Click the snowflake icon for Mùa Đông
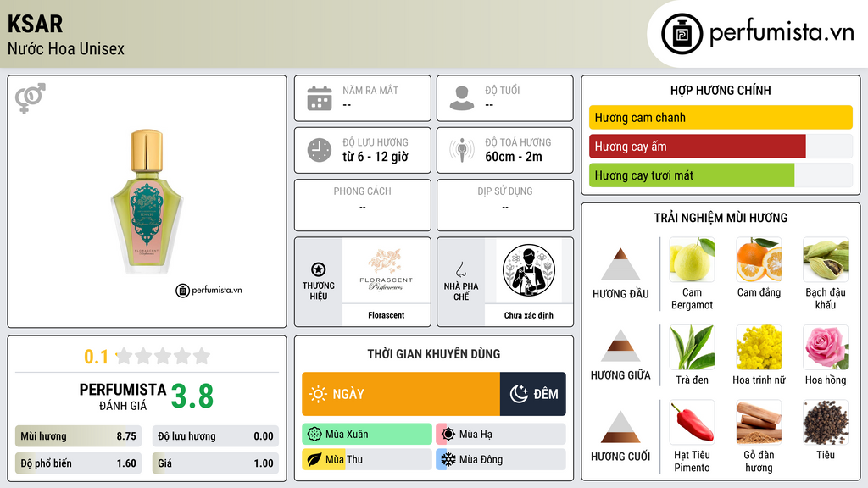Viewport: 868px width, 488px height. 448,460
